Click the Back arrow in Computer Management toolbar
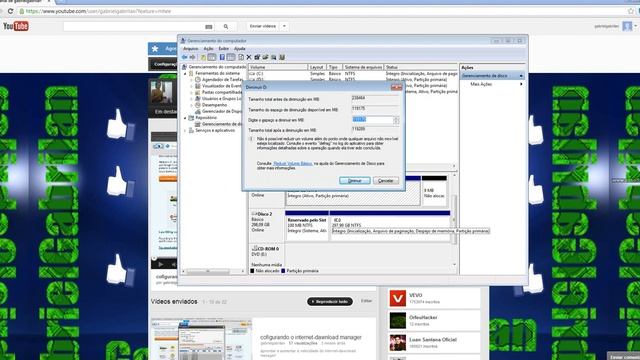The width and height of the screenshot is (640, 360). click(185, 57)
